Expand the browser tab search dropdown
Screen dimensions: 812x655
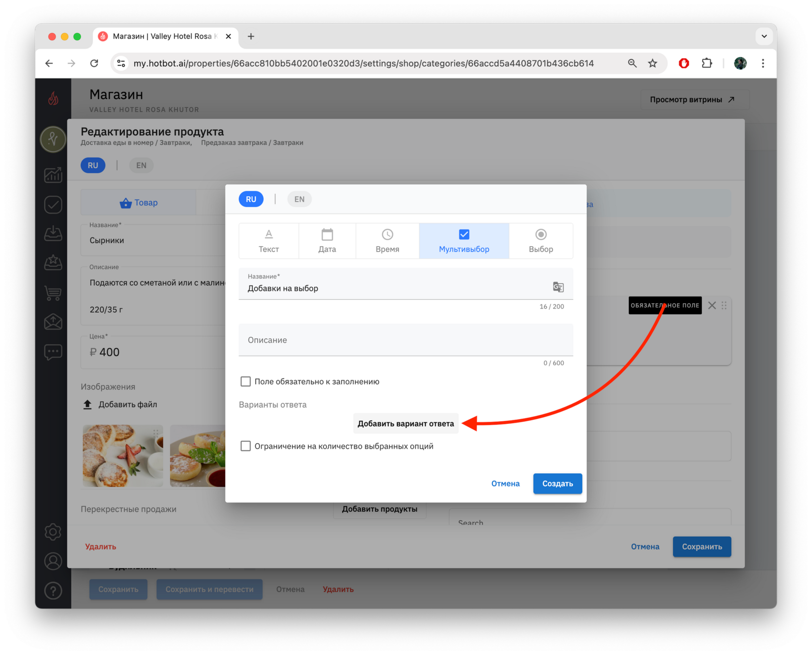pyautogui.click(x=764, y=36)
